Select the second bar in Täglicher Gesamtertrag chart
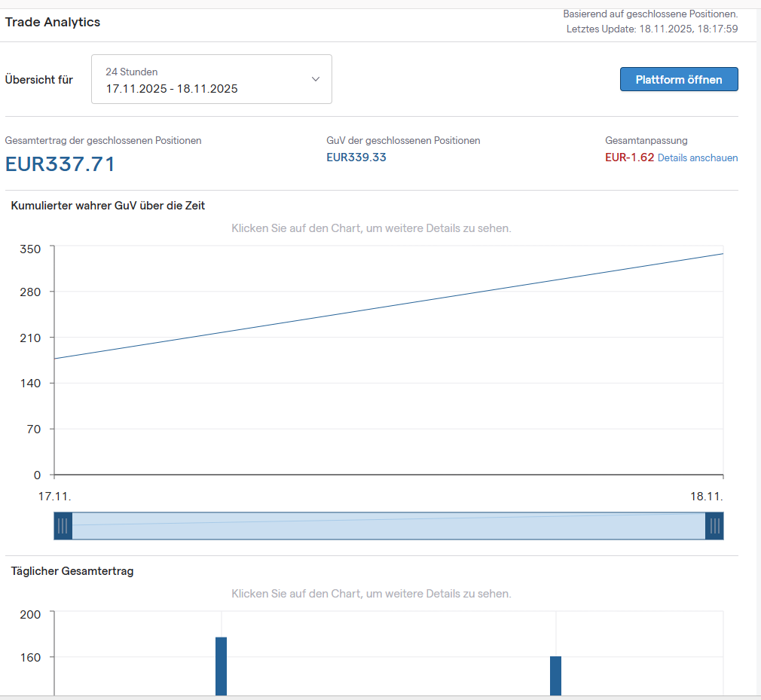This screenshot has width=761, height=700. click(555, 676)
